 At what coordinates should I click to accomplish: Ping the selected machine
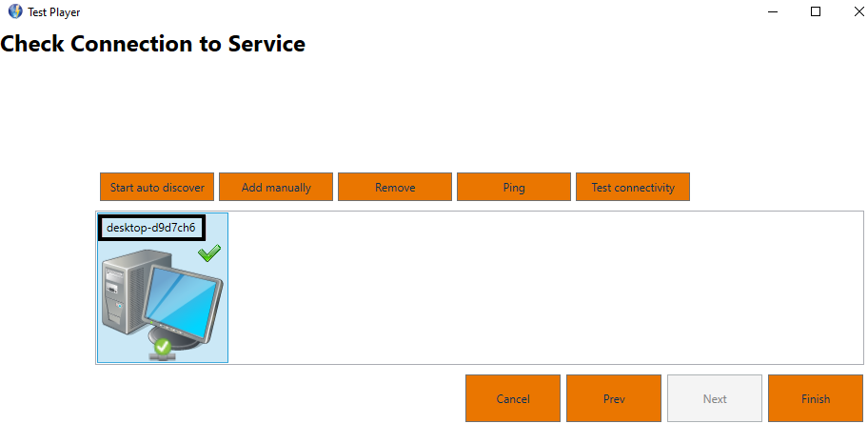[x=514, y=188]
